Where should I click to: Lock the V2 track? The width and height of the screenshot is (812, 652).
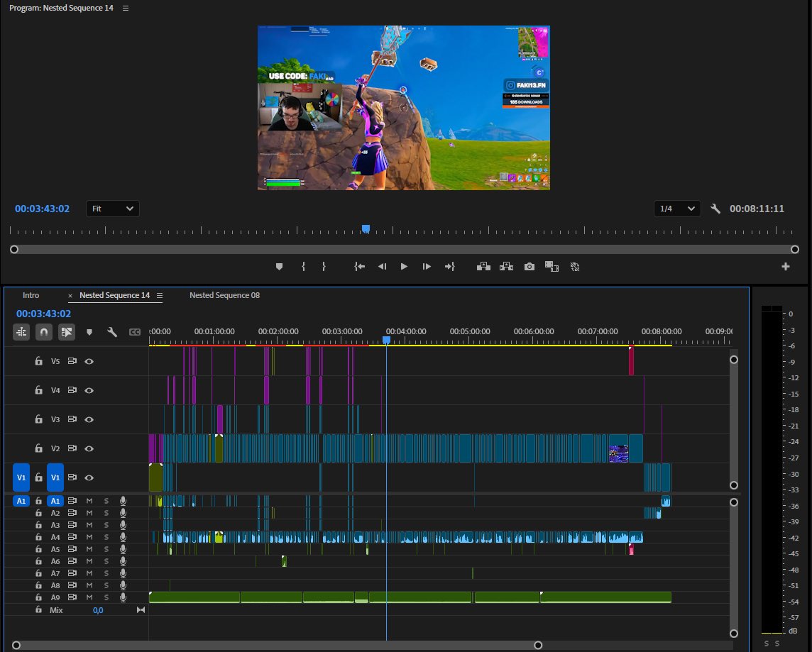click(x=38, y=448)
